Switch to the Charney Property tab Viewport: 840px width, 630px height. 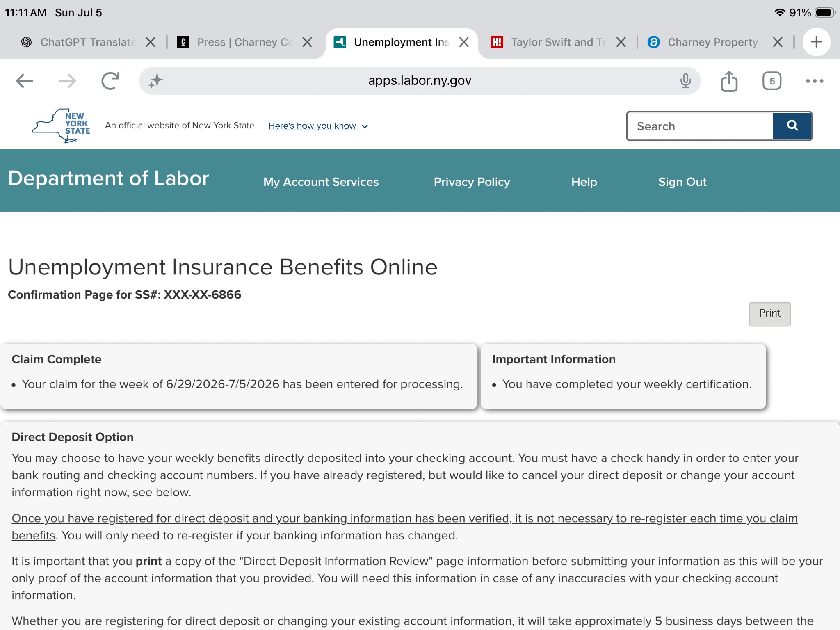(714, 42)
